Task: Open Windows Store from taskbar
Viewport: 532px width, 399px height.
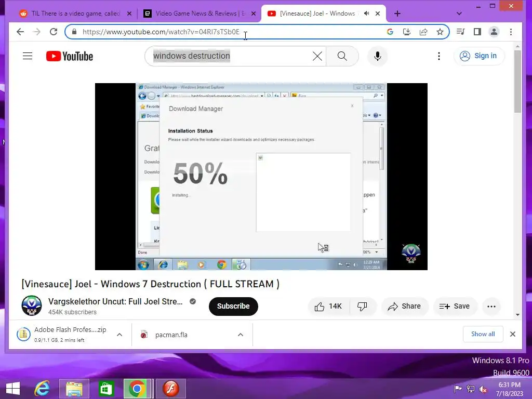Action: 106,389
